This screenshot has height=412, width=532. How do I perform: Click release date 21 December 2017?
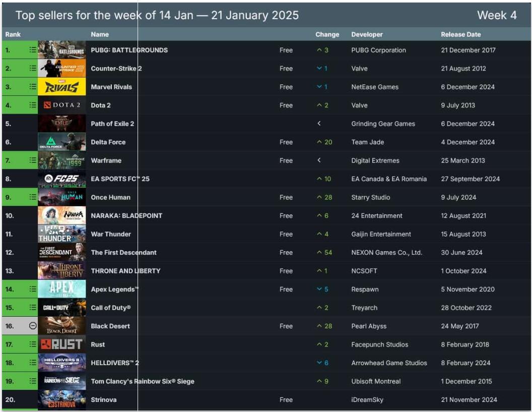468,50
